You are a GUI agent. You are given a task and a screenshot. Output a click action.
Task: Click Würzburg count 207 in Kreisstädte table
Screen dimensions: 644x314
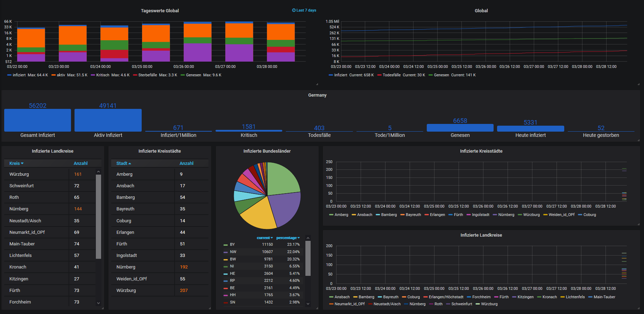[x=184, y=291]
